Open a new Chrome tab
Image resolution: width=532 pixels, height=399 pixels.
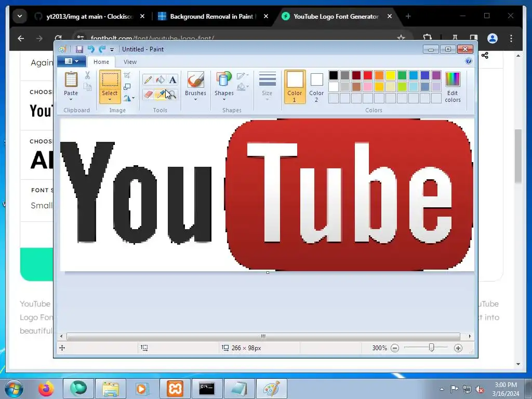coord(408,16)
